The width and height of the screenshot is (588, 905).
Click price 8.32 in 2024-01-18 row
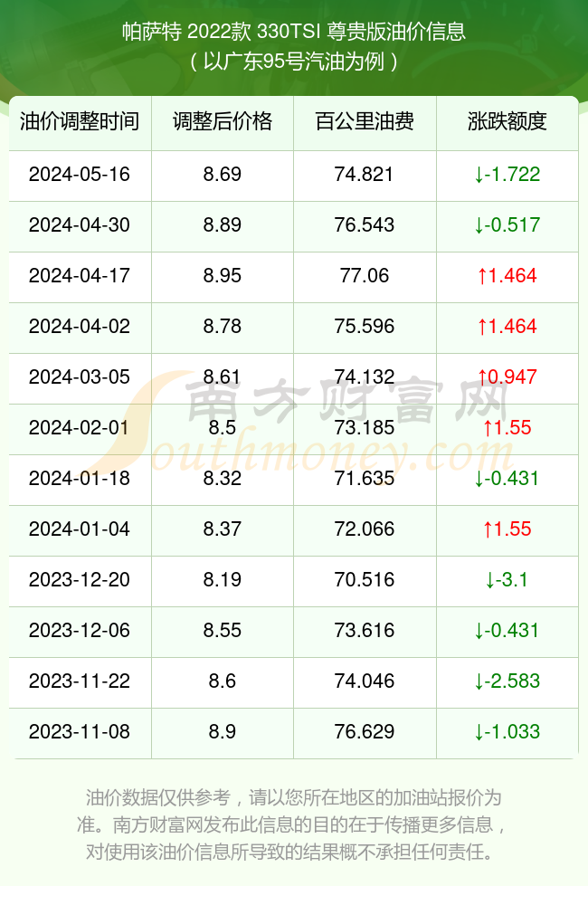[223, 479]
